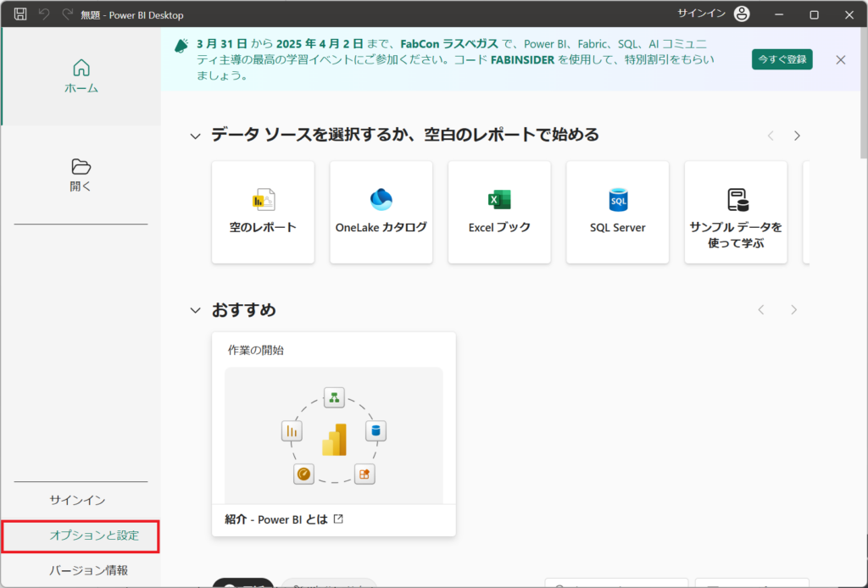The height and width of the screenshot is (588, 868).
Task: Click the 作業の開始 card thumbnail image
Action: (334, 435)
